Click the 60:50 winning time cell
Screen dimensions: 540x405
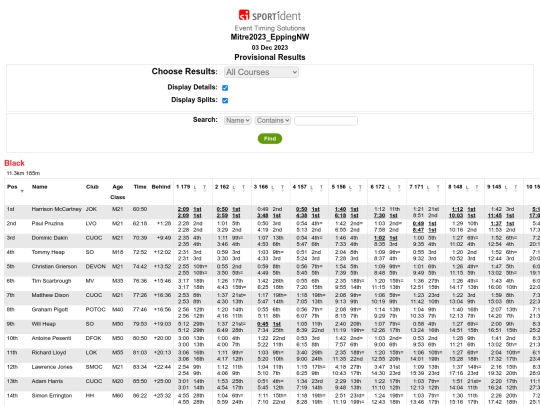click(x=140, y=209)
